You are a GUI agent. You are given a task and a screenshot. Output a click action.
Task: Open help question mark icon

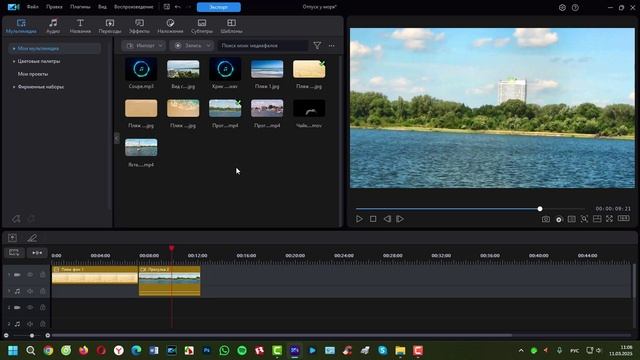point(575,7)
